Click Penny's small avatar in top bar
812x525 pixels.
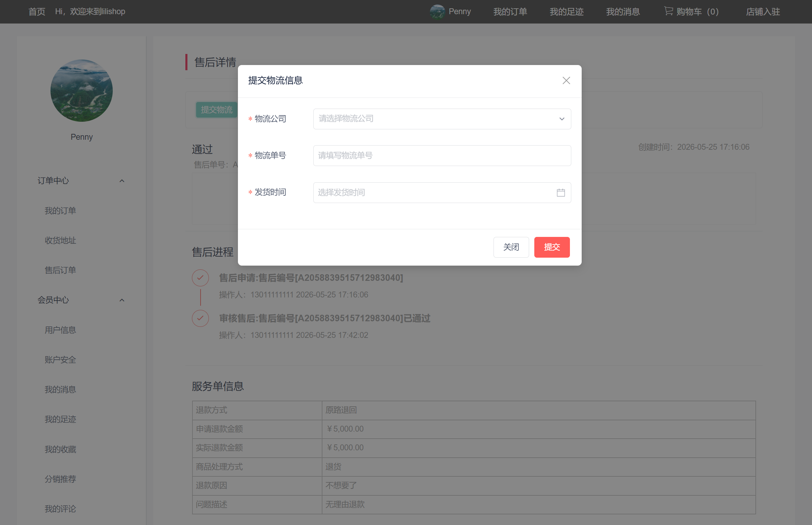[437, 12]
